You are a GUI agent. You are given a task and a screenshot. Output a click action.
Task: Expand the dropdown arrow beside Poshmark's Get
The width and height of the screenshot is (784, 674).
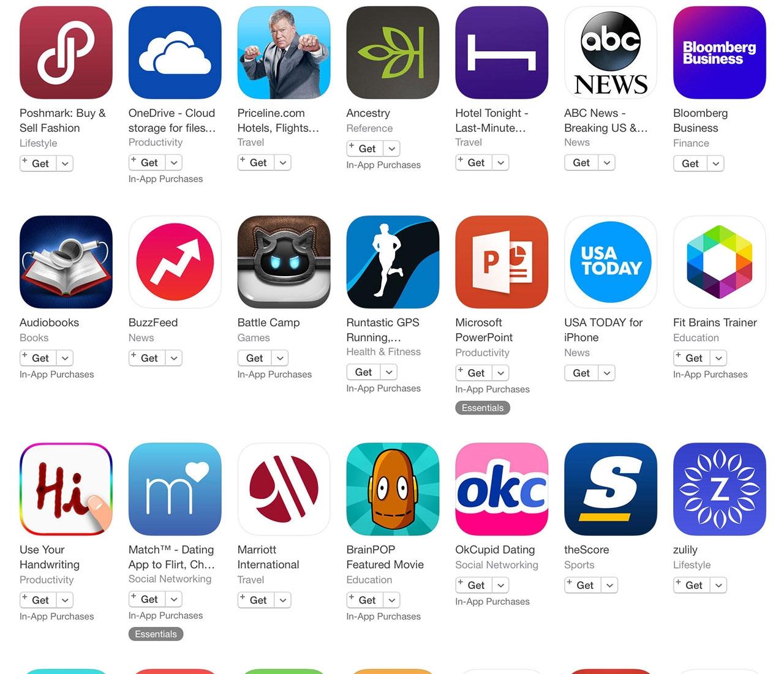(65, 163)
